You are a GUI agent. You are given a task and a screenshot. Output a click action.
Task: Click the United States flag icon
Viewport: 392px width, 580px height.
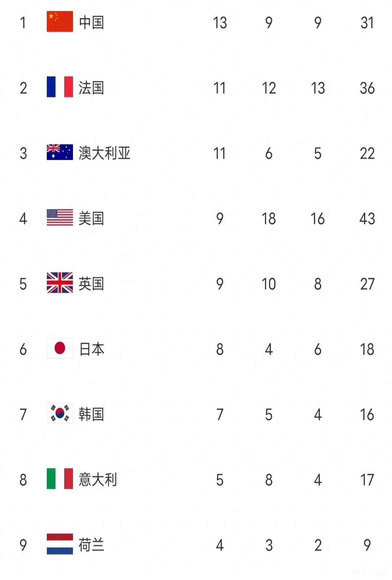60,218
